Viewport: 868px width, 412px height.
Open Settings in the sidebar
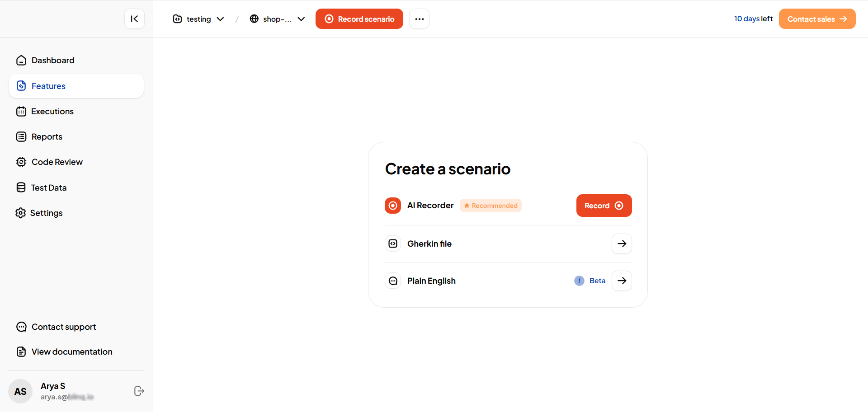click(46, 213)
